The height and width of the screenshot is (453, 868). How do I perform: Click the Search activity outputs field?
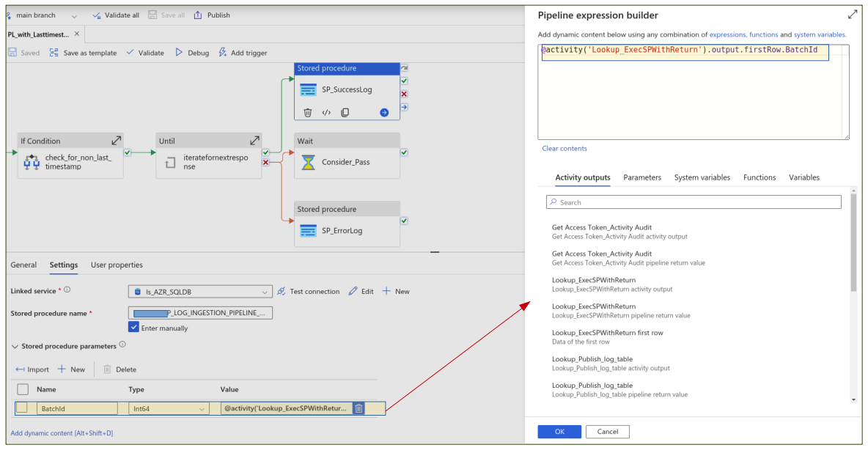pos(694,202)
